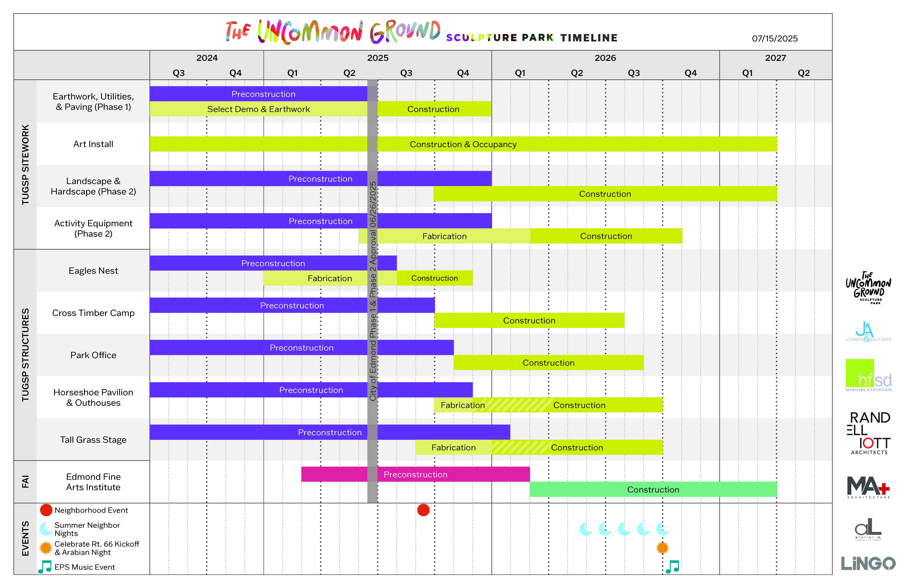Viewport: 909px width, 588px height.
Task: Click the last cyan moon marker in 2026
Action: tap(663, 529)
